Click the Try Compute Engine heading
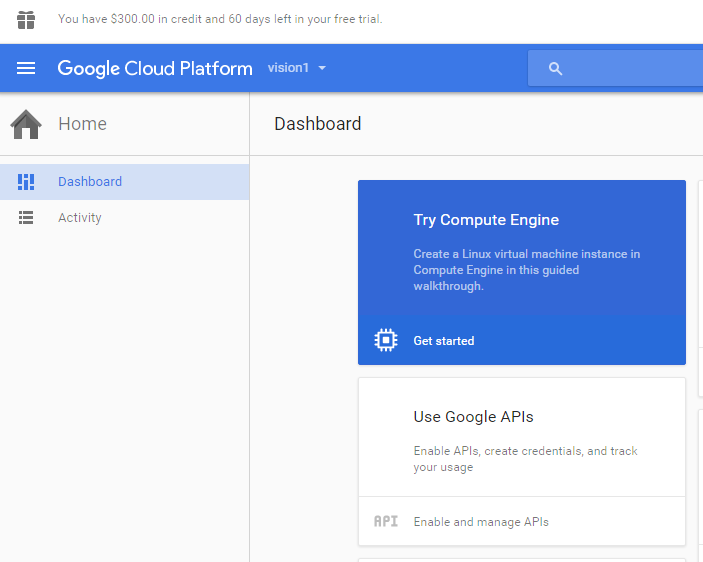The width and height of the screenshot is (703, 562). tap(486, 220)
